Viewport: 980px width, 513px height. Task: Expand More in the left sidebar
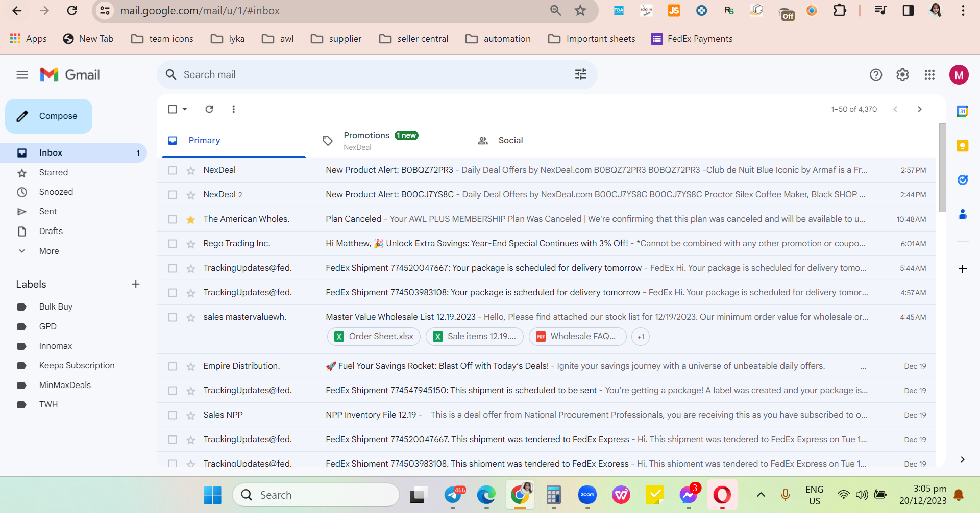(x=49, y=251)
